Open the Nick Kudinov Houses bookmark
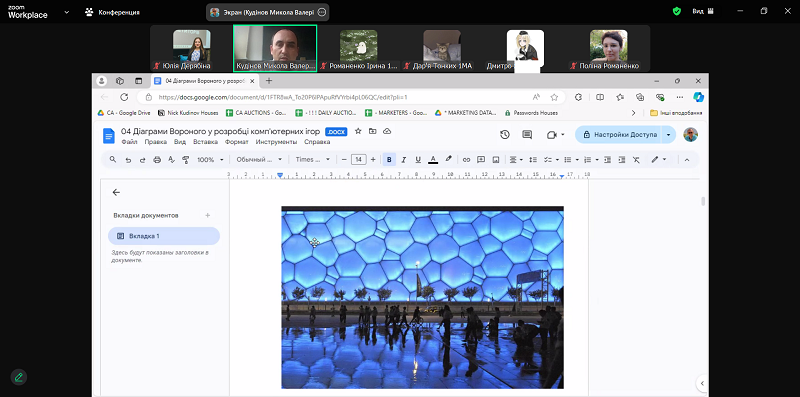The image size is (800, 397). 188,113
